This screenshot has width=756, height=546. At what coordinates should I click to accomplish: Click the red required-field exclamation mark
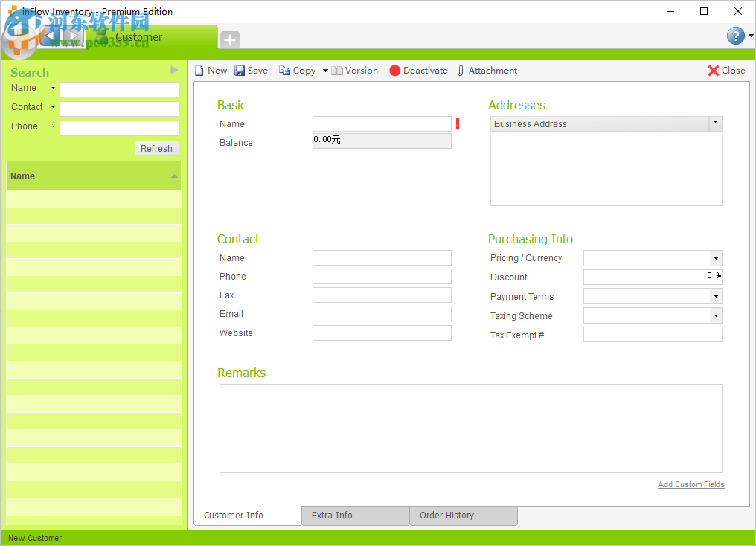click(x=458, y=123)
